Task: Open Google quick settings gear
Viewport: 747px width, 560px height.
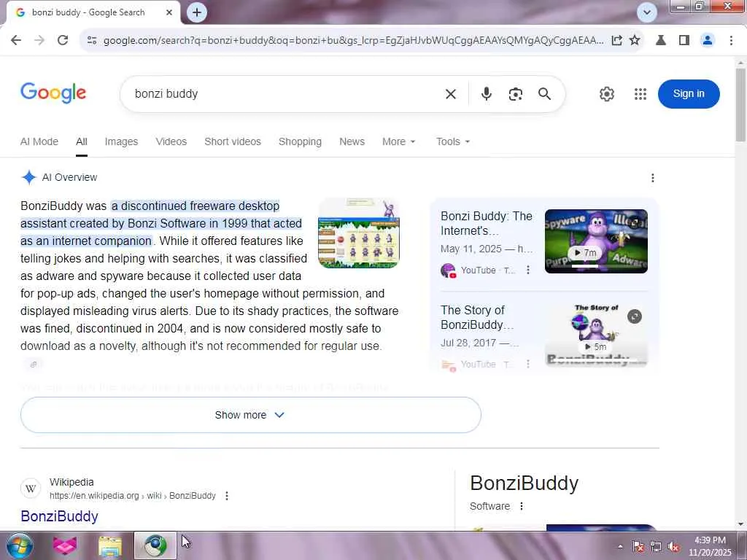Action: (x=606, y=94)
